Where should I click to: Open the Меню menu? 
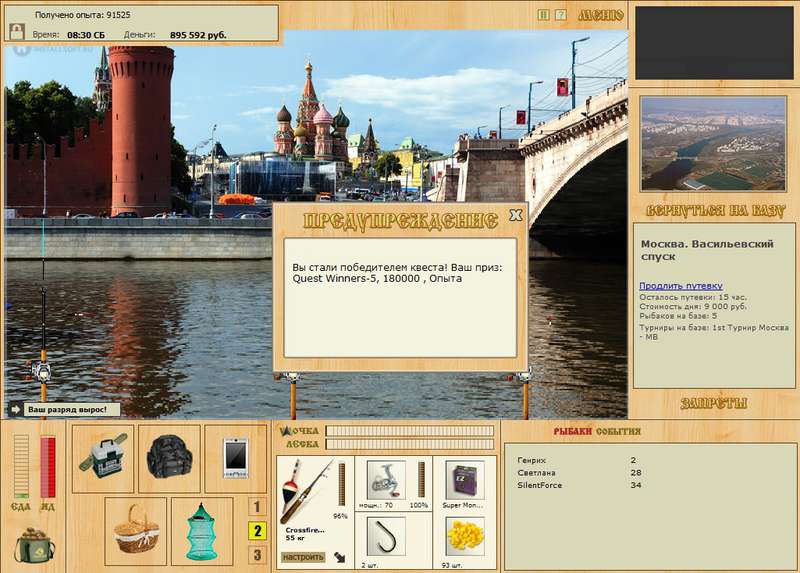pos(600,15)
